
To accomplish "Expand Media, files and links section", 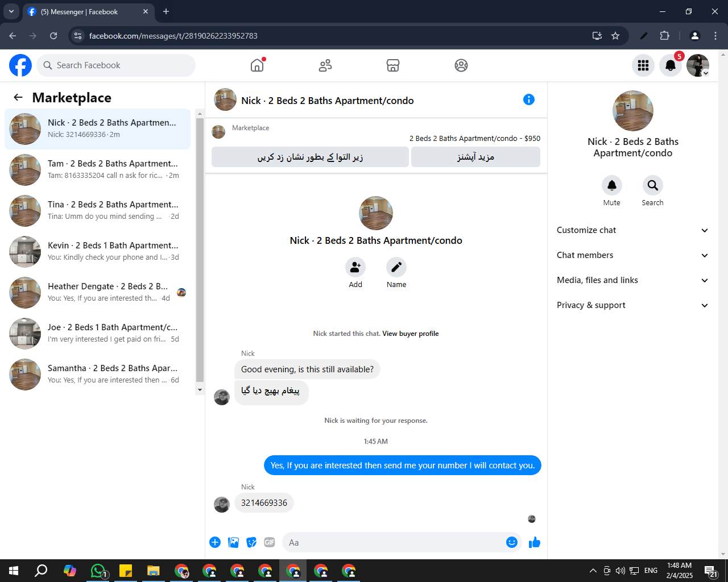I will click(633, 280).
